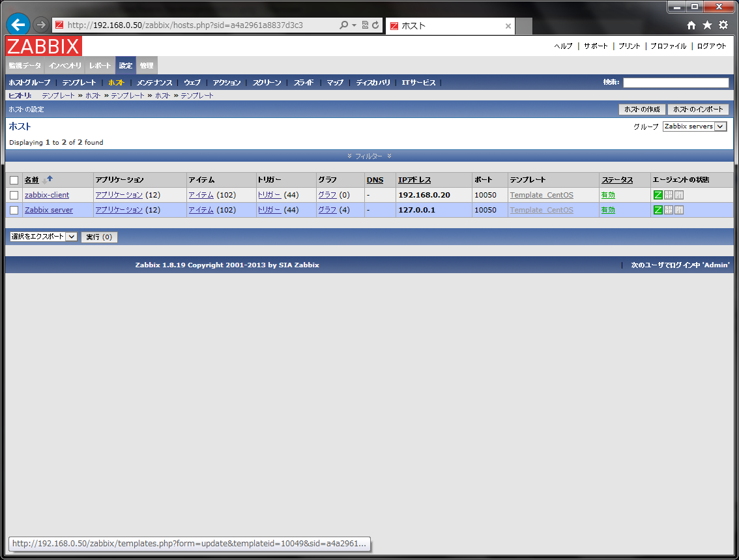
Task: Sort by the IPアドレス column header
Action: point(414,180)
